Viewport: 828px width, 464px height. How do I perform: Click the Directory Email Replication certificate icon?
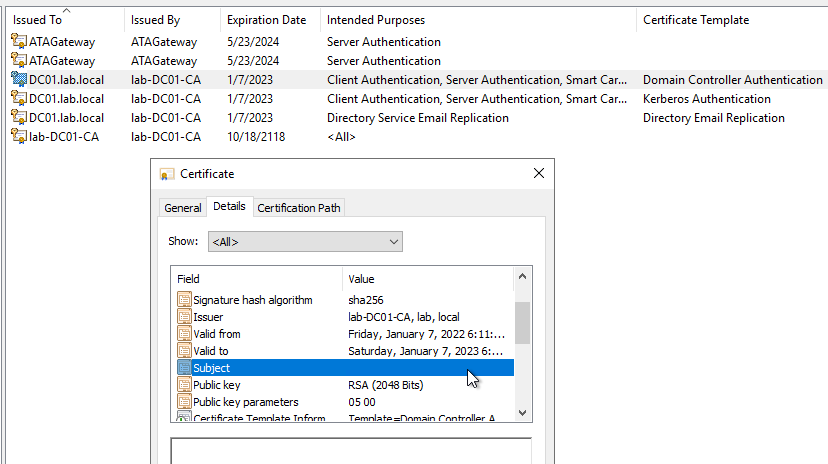(19, 118)
